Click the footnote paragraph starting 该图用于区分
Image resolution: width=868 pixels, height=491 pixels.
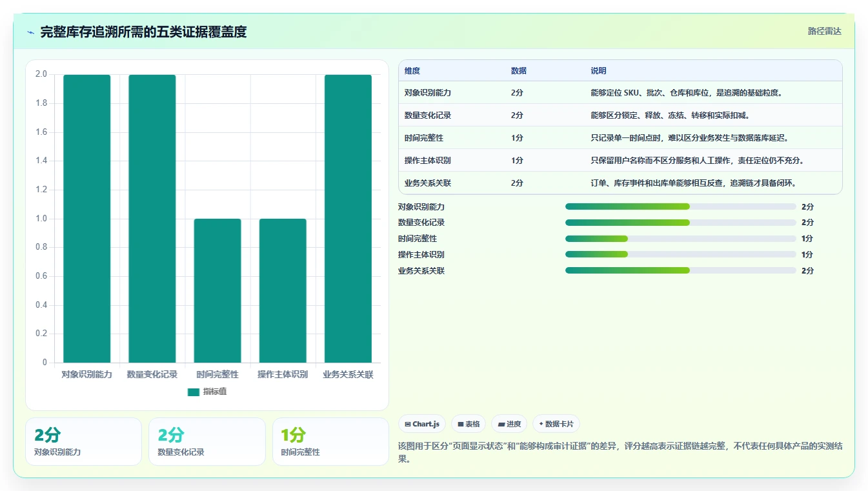click(x=620, y=453)
